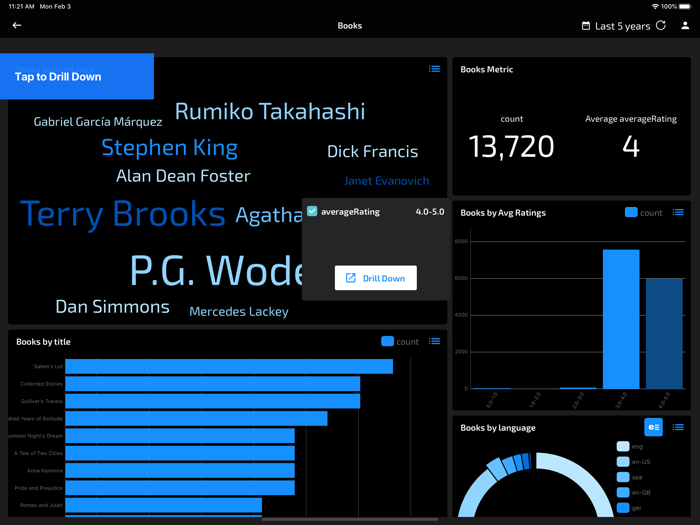The image size is (700, 525).
Task: Select the Dan Simmons tag
Action: 112,307
